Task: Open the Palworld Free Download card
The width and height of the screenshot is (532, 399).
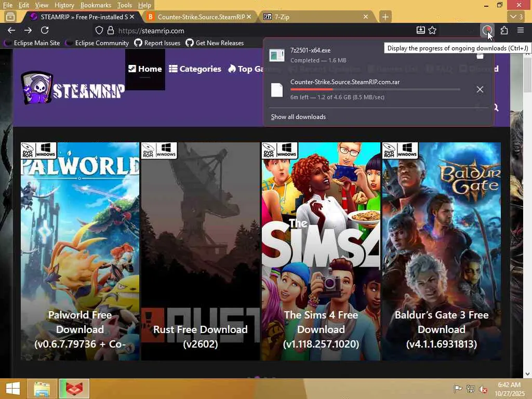Action: 79,251
